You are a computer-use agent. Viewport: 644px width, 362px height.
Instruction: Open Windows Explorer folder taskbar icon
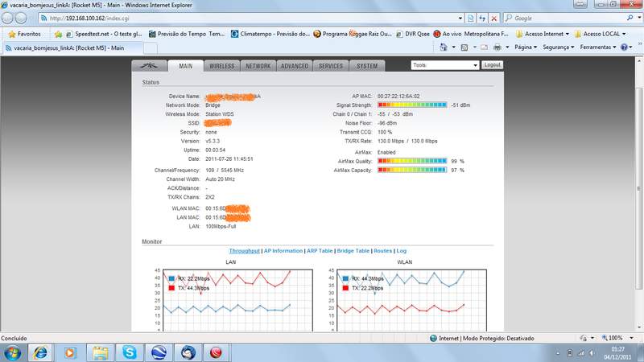(x=100, y=353)
